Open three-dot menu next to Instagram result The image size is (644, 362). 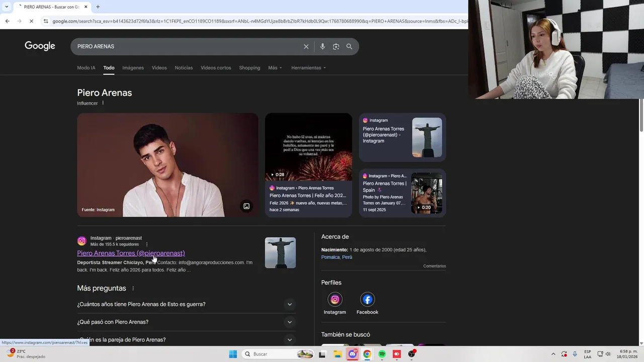[x=147, y=244]
